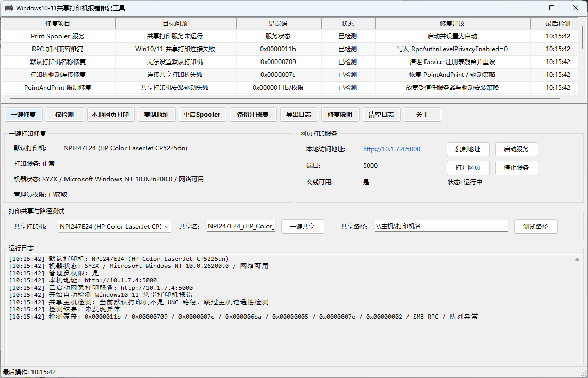
Task: Click error code cell 0x00000709
Action: point(278,61)
